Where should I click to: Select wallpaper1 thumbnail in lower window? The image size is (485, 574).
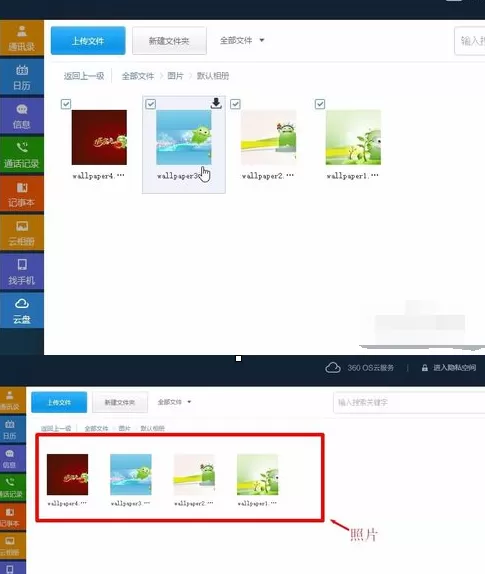257,474
